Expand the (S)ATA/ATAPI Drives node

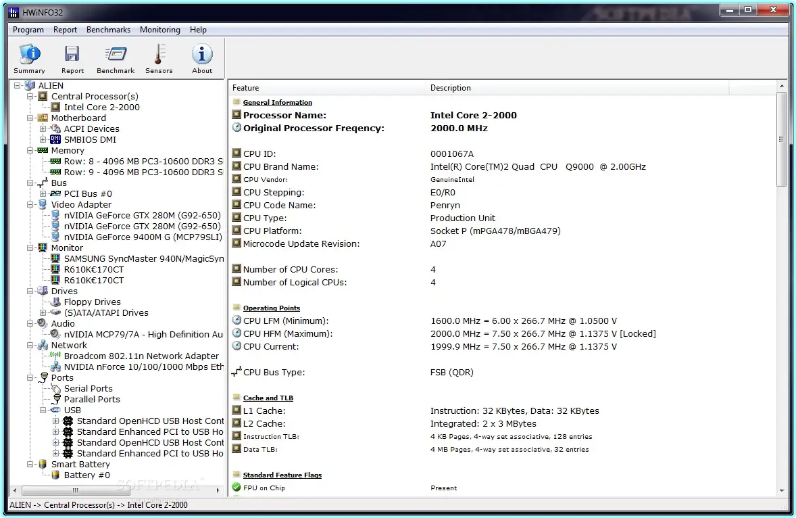tap(43, 312)
